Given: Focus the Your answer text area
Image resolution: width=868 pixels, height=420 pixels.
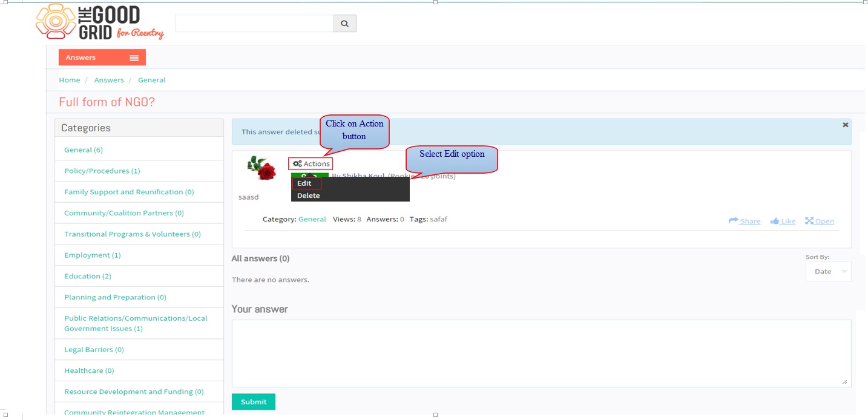Looking at the screenshot, I should pos(541,353).
